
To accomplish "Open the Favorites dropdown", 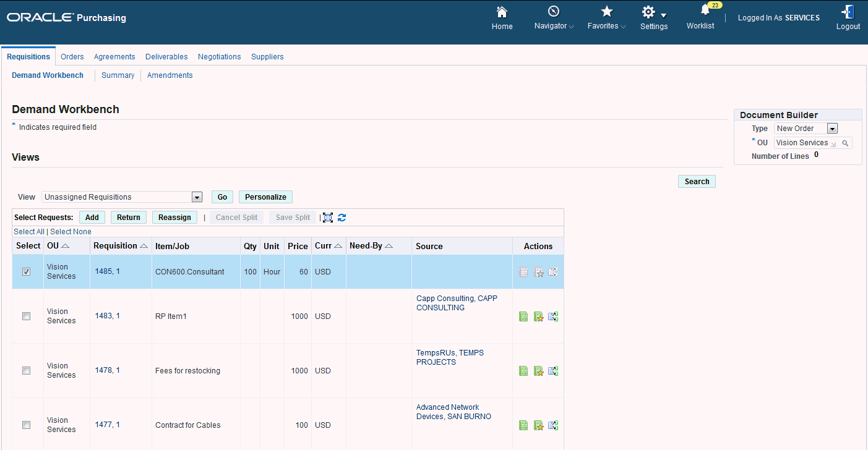I will click(x=607, y=17).
